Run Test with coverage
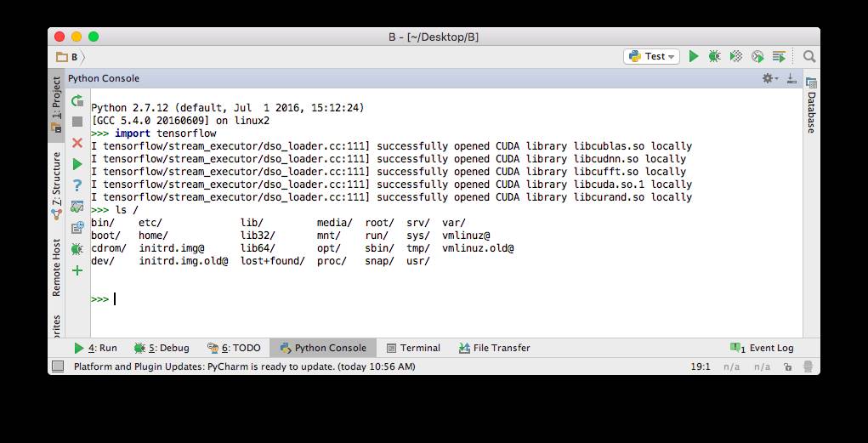This screenshot has width=868, height=443. (x=735, y=56)
